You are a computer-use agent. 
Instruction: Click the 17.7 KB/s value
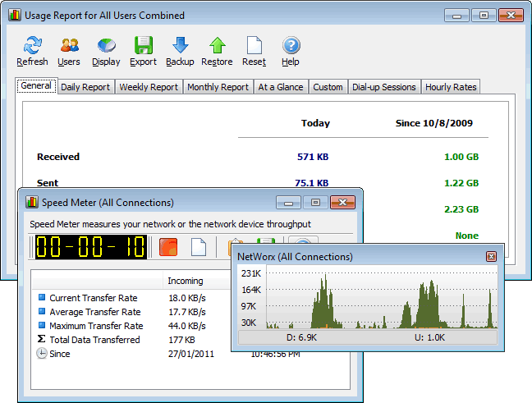click(187, 312)
